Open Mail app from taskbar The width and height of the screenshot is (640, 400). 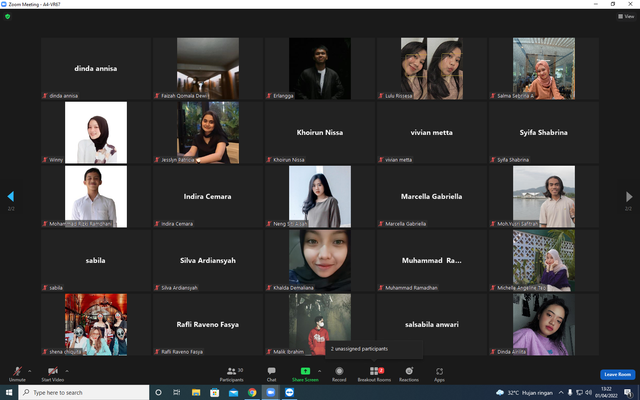(233, 392)
